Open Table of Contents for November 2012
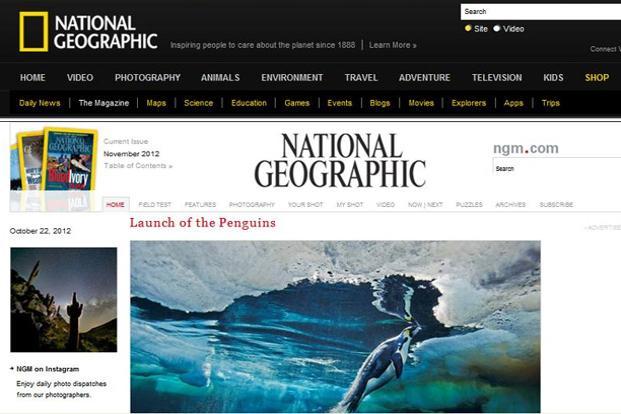The height and width of the screenshot is (414, 621). [x=138, y=166]
